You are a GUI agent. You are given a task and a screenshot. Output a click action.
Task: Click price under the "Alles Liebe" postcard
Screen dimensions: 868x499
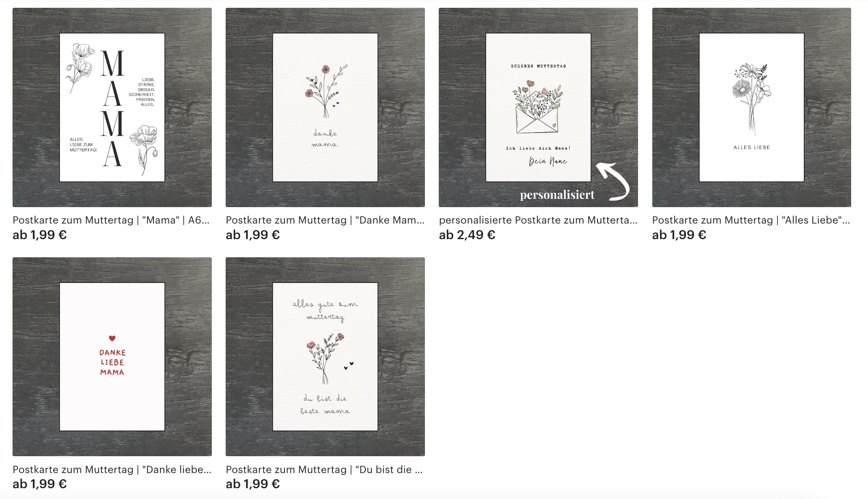pyautogui.click(x=679, y=235)
